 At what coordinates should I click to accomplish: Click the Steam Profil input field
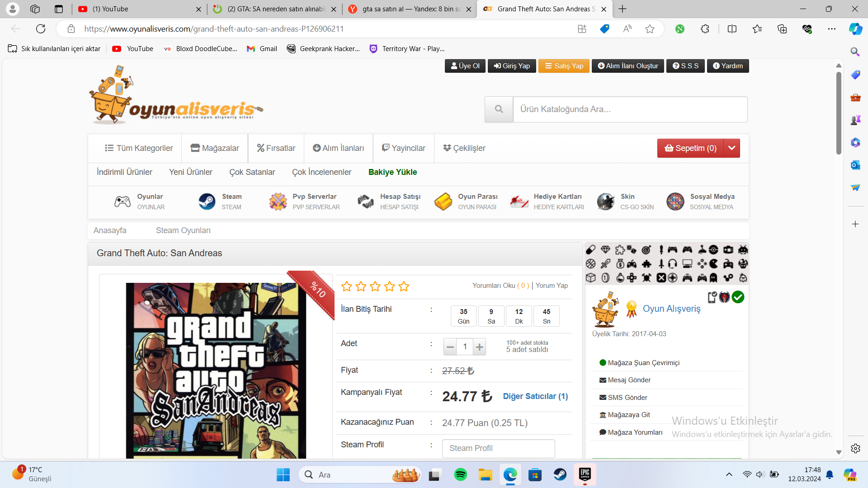pyautogui.click(x=498, y=448)
